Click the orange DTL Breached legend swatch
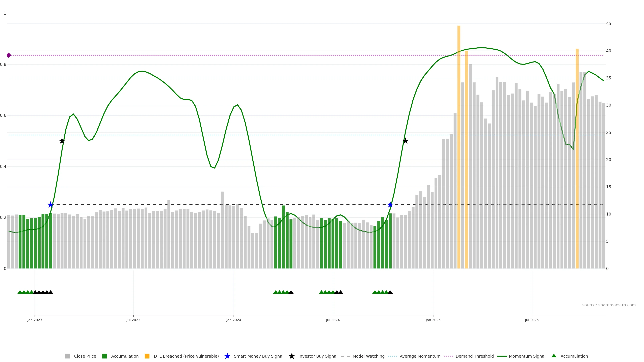644x362 pixels. pos(147,356)
